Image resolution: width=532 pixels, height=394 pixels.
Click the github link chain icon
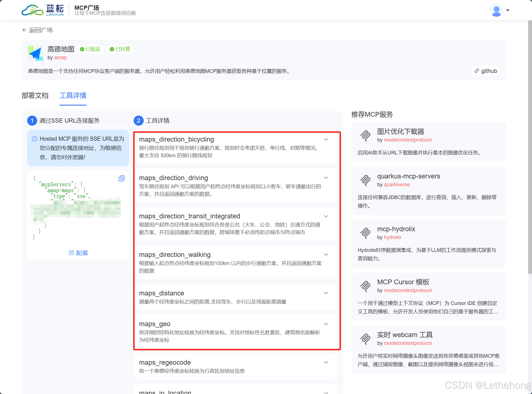pyautogui.click(x=477, y=71)
